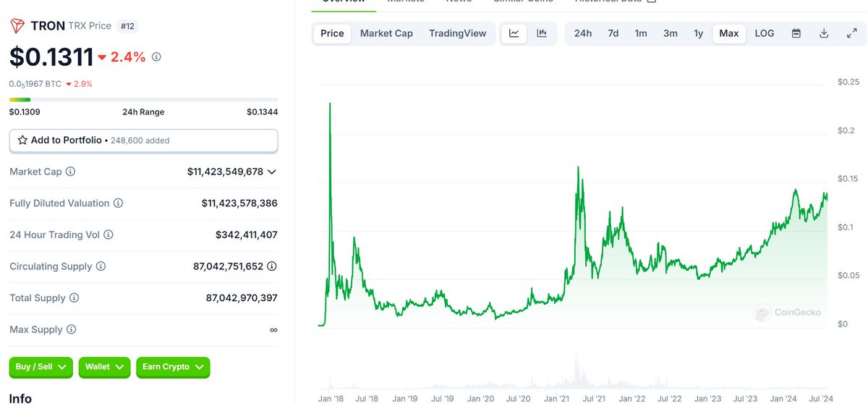Expand Market Cap value chevron
Image resolution: width=868 pixels, height=404 pixels.
[x=272, y=172]
